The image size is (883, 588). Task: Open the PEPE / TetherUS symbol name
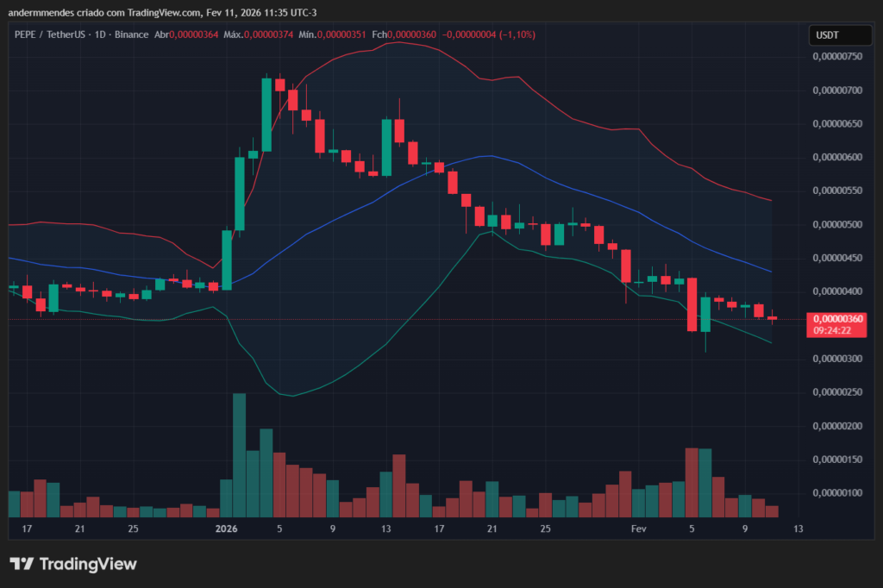pos(52,35)
